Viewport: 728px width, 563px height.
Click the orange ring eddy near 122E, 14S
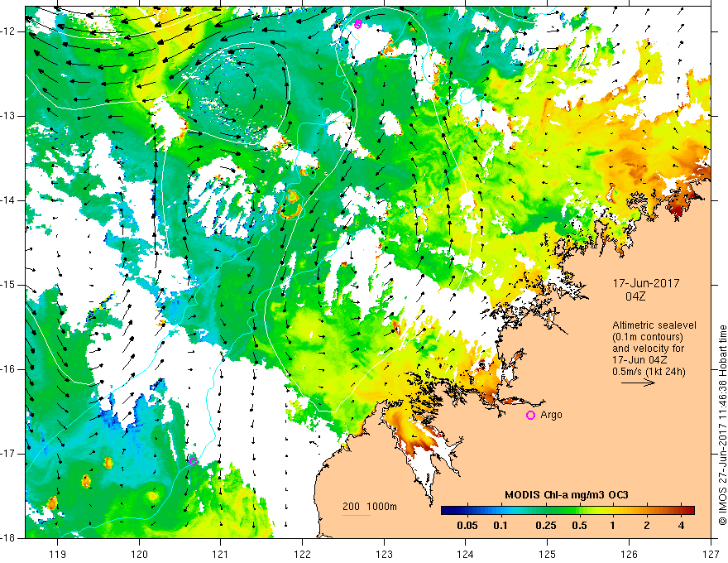(290, 205)
